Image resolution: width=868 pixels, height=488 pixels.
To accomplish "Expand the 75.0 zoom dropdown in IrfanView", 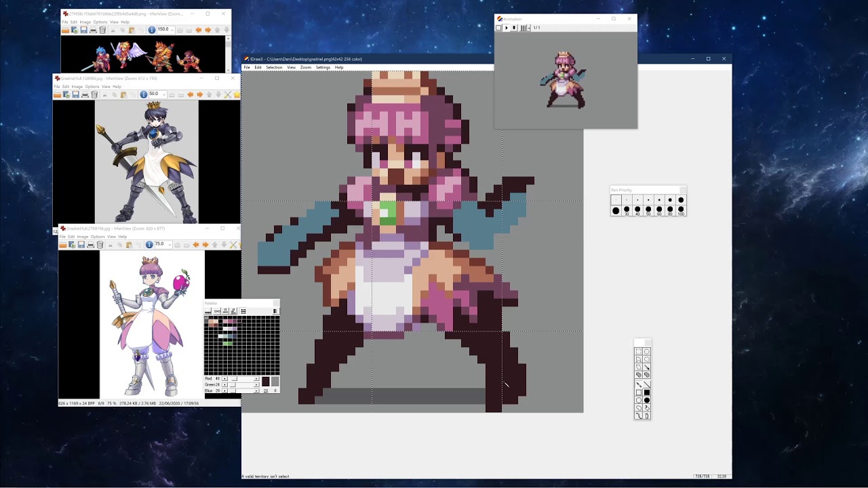I will pos(170,245).
